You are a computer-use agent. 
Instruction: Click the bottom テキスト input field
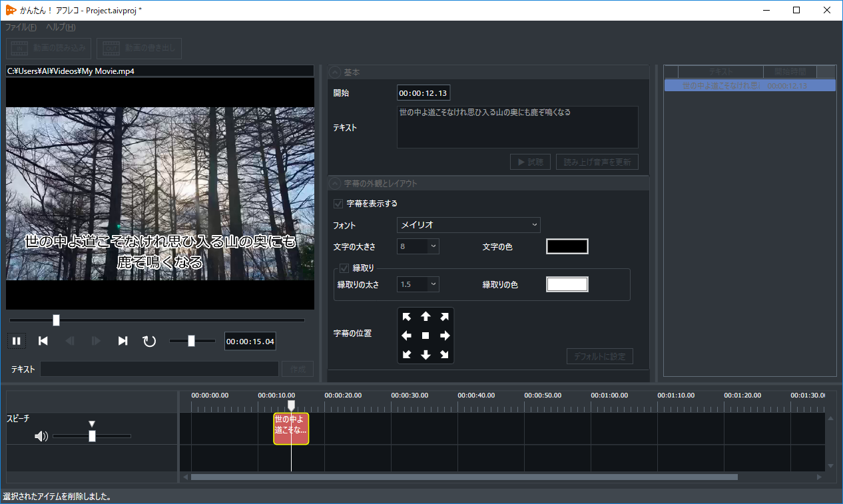tap(160, 369)
